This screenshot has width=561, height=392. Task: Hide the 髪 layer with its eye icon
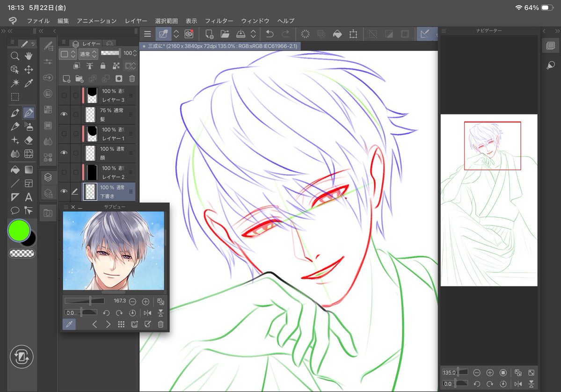coord(64,114)
